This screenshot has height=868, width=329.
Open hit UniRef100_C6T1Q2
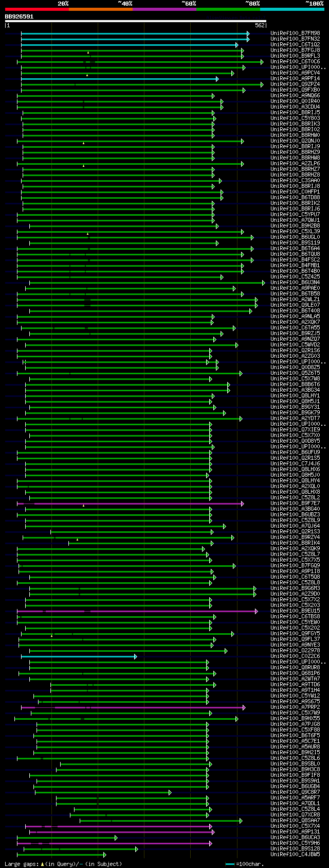click(295, 45)
